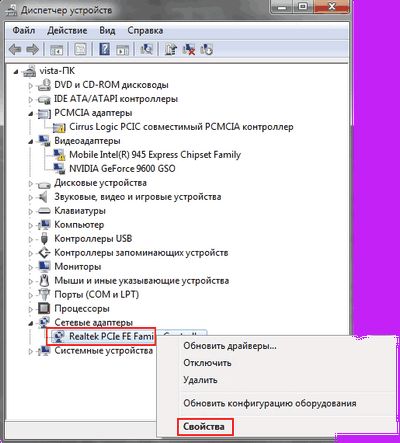Open the blue Help question-mark toolbar icon

104,50
